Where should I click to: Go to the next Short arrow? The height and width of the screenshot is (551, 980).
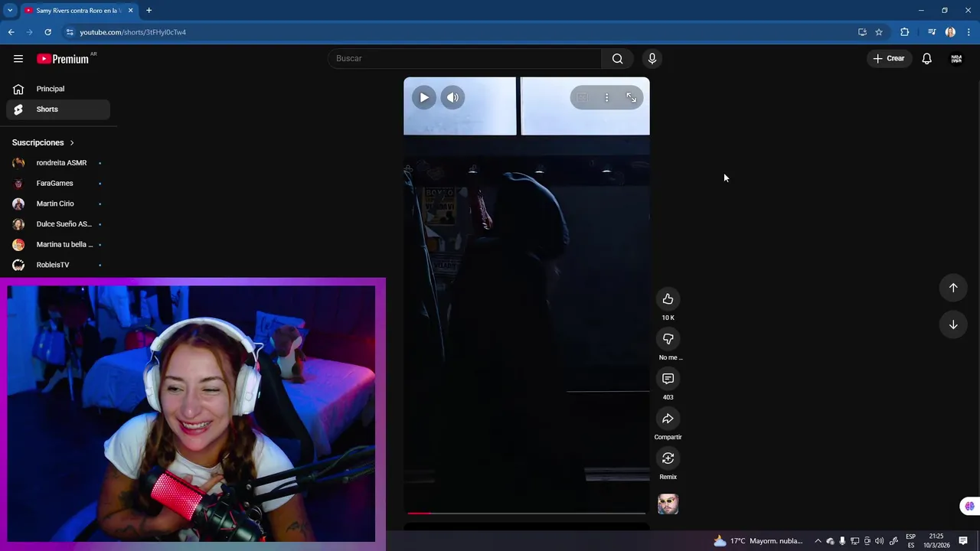(953, 324)
